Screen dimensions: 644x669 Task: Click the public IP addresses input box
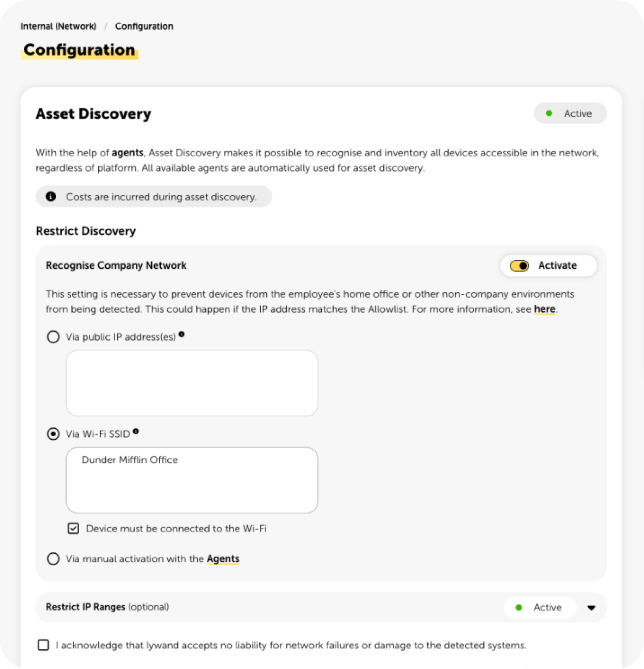pos(192,383)
